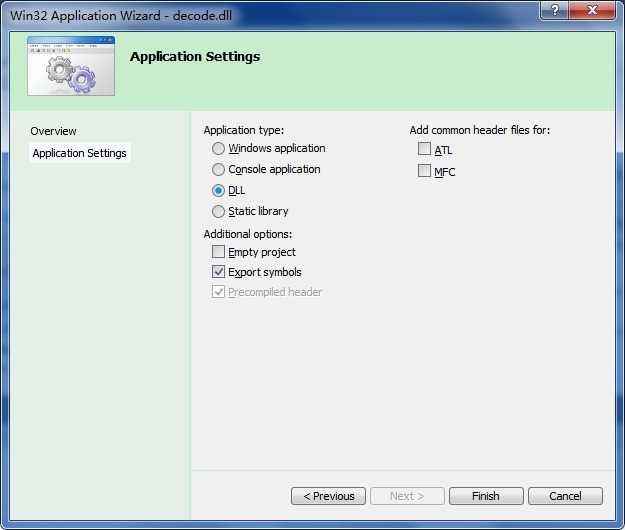Enable the Empty project checkbox
This screenshot has width=625, height=530.
pos(218,252)
